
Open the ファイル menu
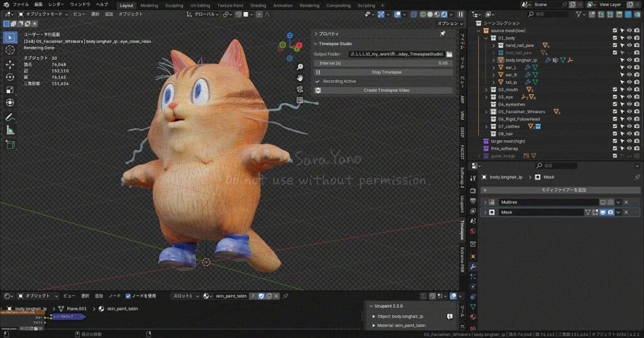pyautogui.click(x=21, y=4)
